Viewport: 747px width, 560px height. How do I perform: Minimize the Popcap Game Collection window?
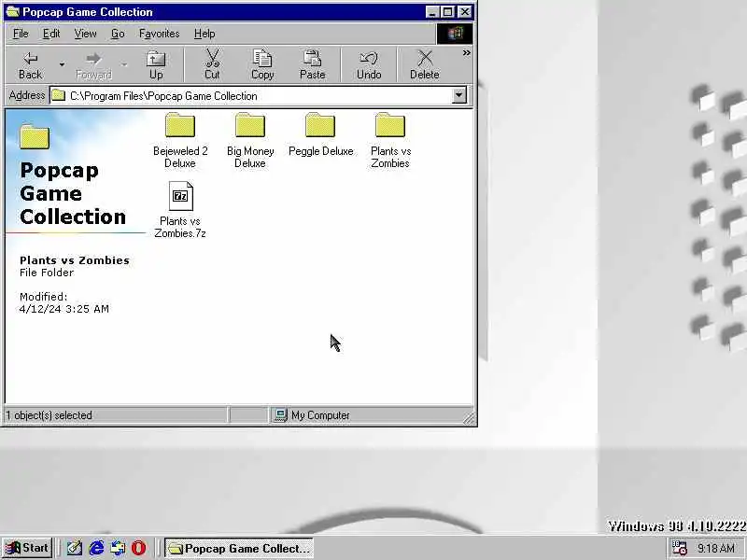click(432, 12)
